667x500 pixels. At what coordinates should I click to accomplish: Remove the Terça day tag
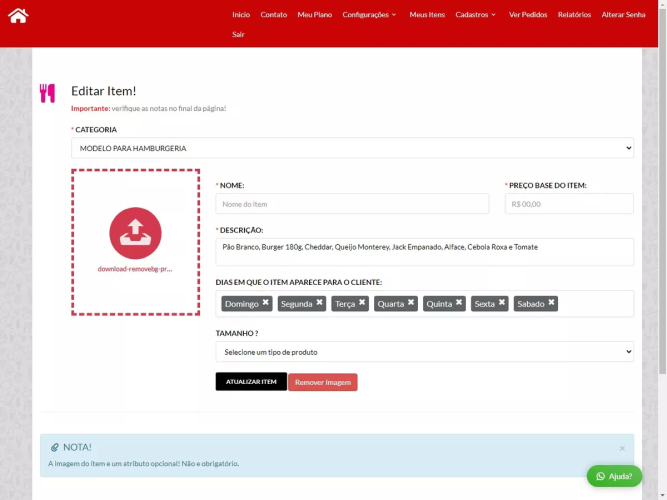click(x=362, y=303)
